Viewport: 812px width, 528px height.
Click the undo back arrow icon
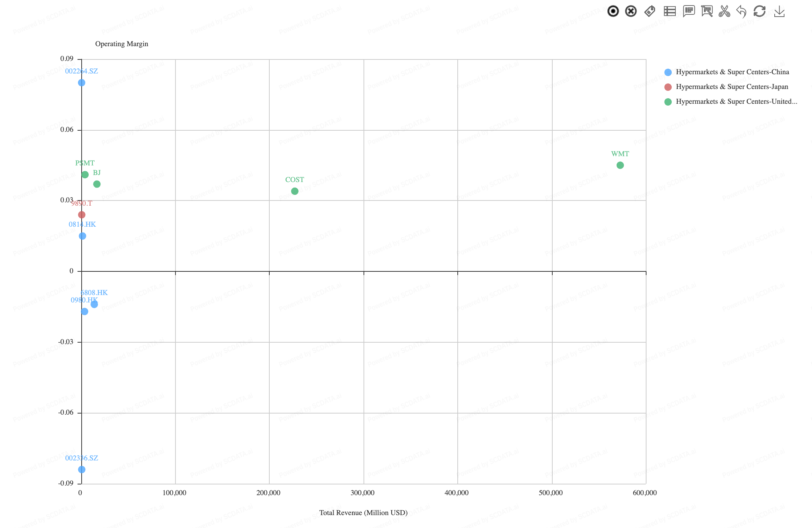741,11
